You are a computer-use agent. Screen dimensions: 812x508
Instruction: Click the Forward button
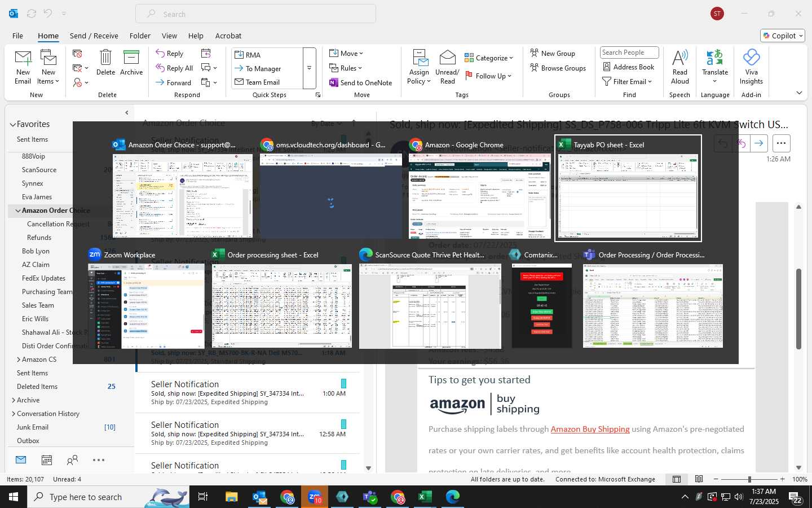point(174,82)
